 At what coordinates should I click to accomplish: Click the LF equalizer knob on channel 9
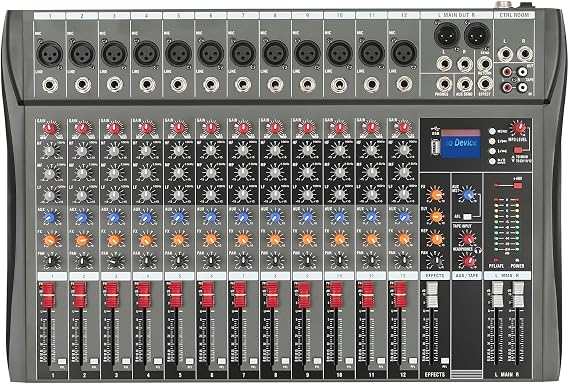pos(307,195)
